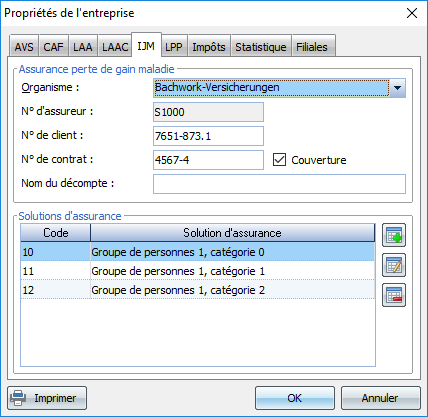Open the Organisme dropdown arrow
Image resolution: width=428 pixels, height=417 pixels.
point(397,88)
